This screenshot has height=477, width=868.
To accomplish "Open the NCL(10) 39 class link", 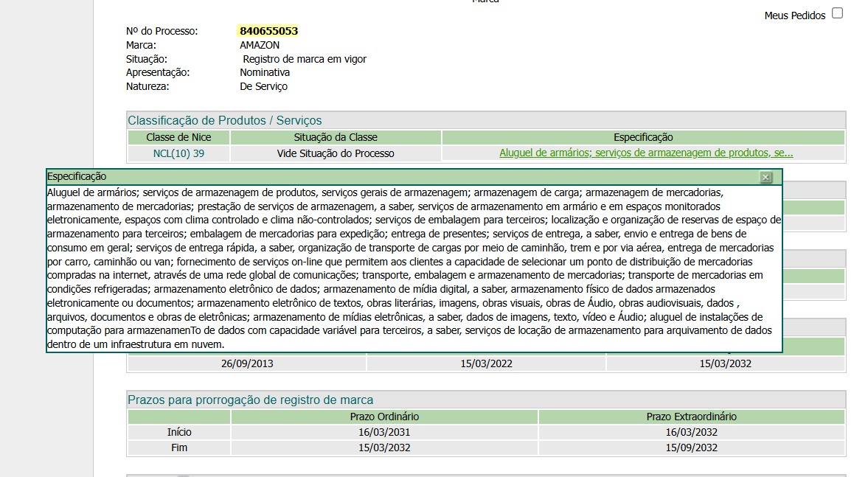I will 178,153.
